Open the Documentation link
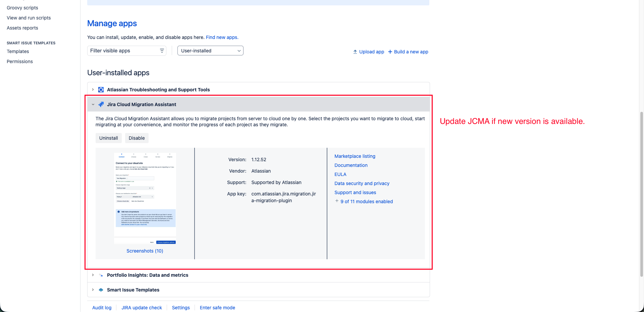 (x=351, y=165)
